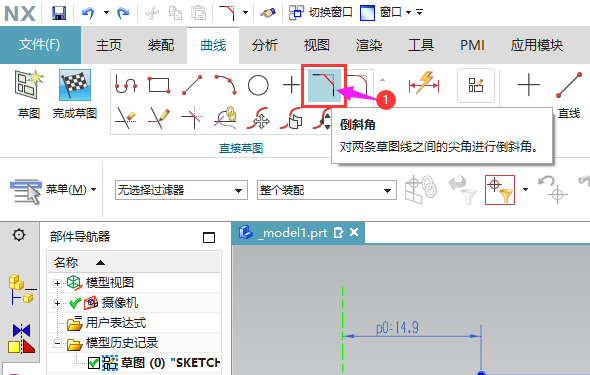Open the undo history dropdown arrow
The image size is (590, 375).
coord(106,13)
